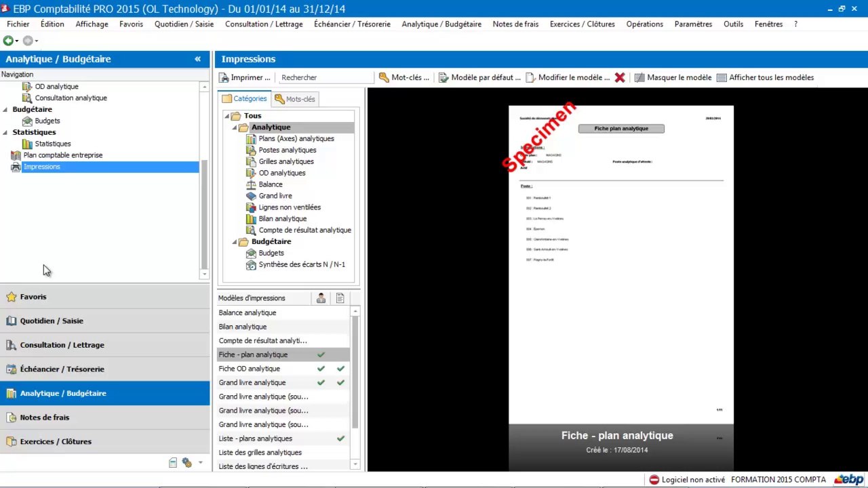Click the Afficher tous les modèles icon

tap(722, 77)
